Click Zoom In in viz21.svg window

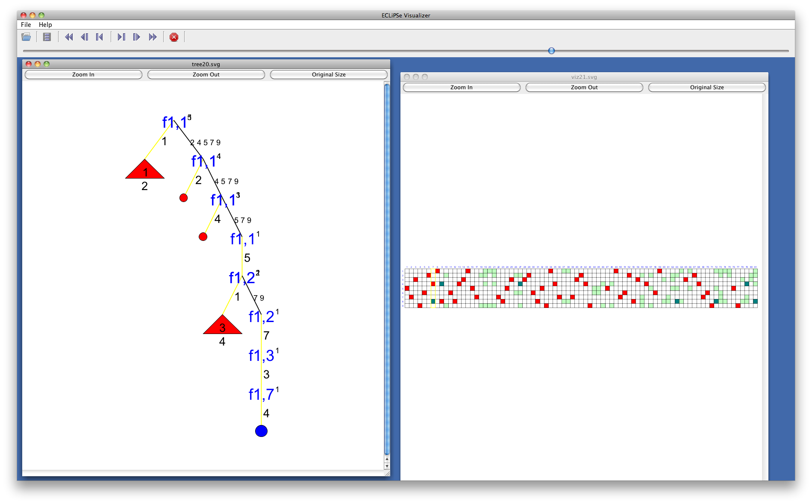(462, 87)
